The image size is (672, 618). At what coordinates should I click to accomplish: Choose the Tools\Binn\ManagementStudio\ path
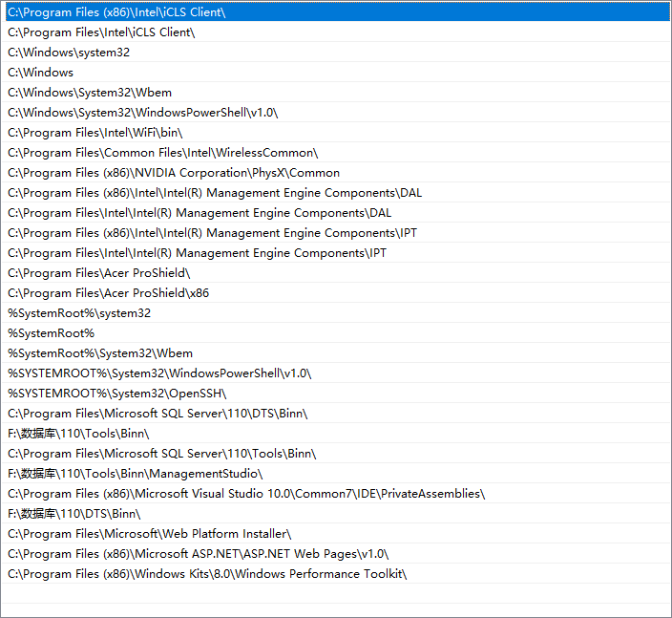(336, 474)
